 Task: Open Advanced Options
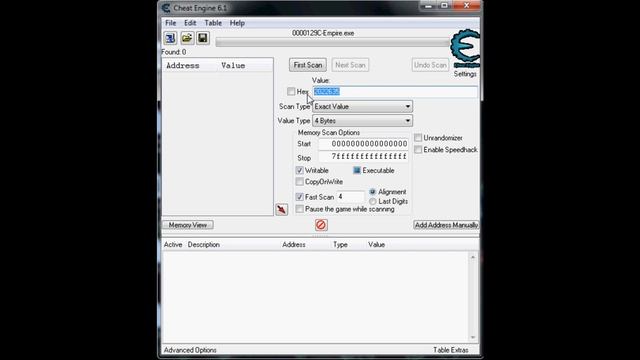(x=190, y=350)
